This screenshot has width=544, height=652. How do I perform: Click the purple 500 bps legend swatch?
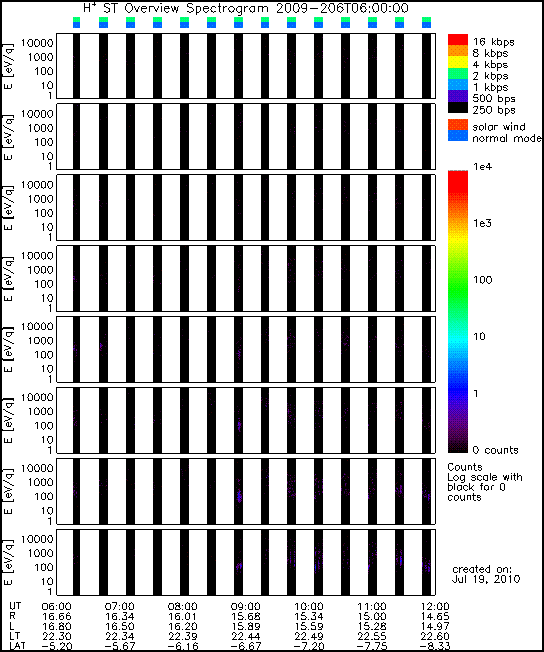457,96
